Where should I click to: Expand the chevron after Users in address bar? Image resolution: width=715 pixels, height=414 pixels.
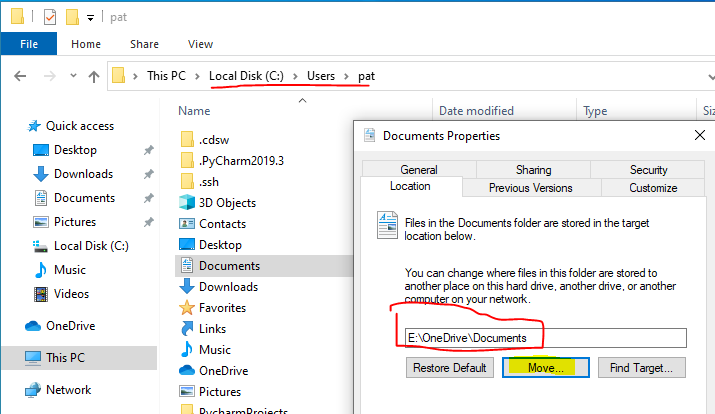pyautogui.click(x=348, y=76)
